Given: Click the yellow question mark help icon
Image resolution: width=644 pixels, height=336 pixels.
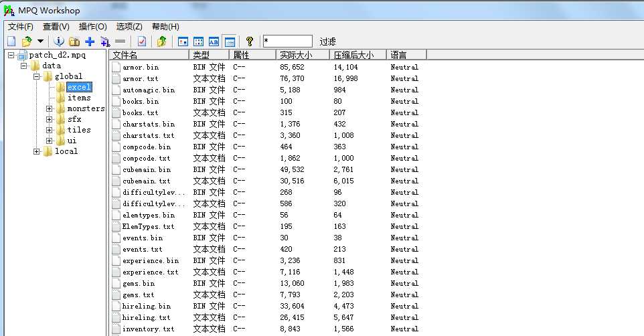Looking at the screenshot, I should click(249, 41).
